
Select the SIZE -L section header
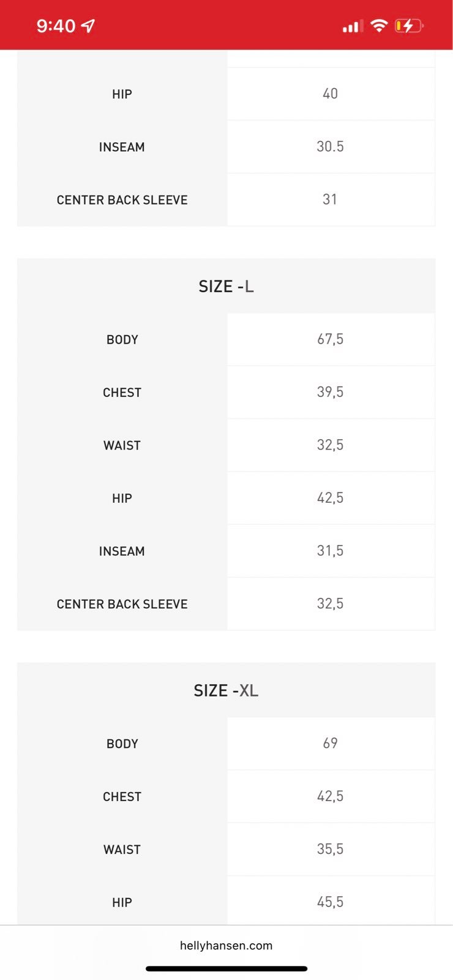(x=226, y=286)
